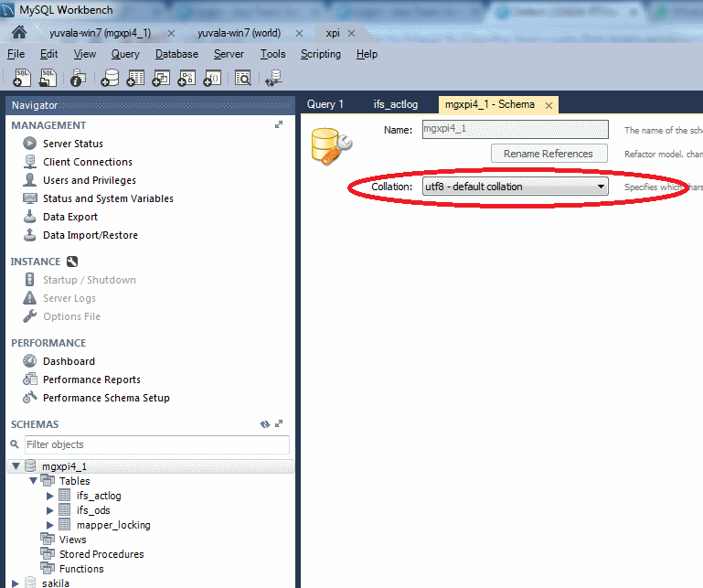Viewport: 703px width, 588px height.
Task: Open the Database menu
Action: point(176,54)
